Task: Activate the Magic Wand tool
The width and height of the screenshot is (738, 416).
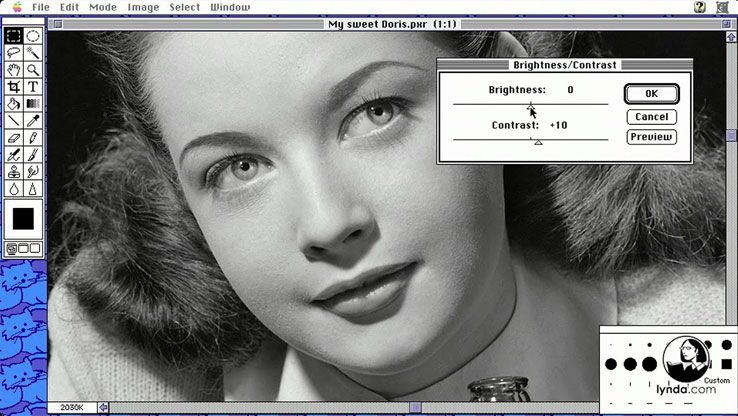Action: pos(34,53)
